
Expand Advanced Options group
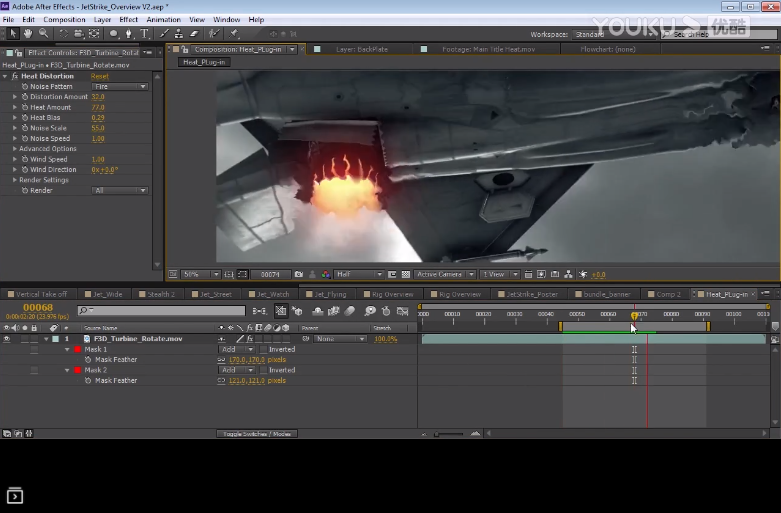tap(14, 149)
